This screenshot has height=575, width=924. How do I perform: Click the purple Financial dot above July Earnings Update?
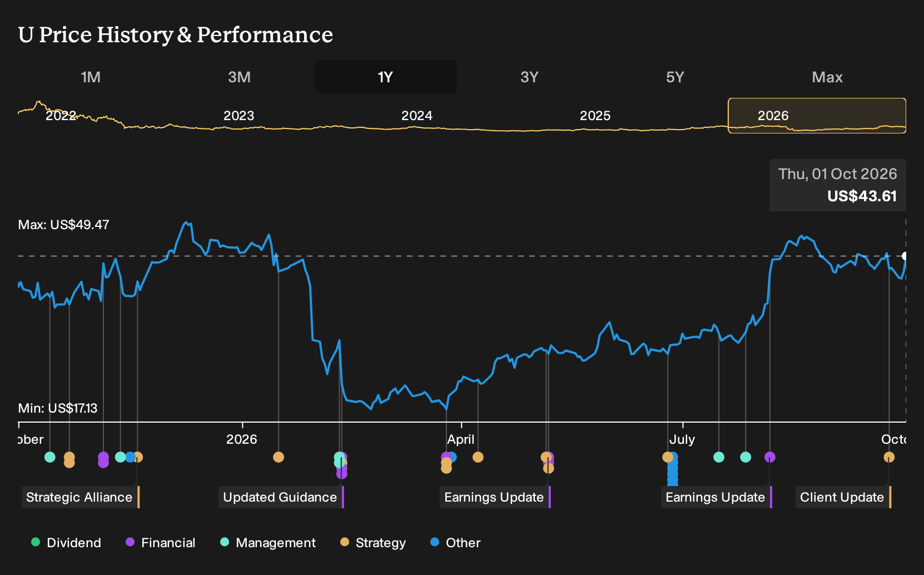770,457
